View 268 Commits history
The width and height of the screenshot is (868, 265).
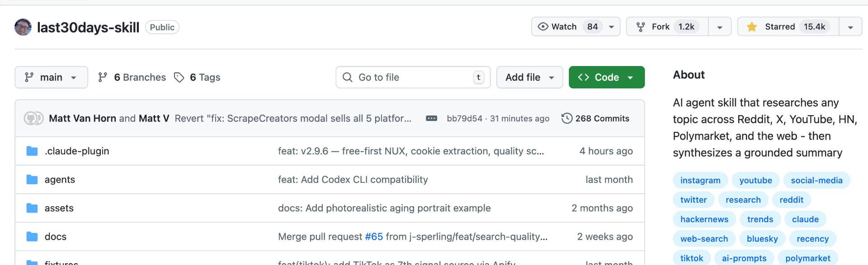[x=595, y=118]
